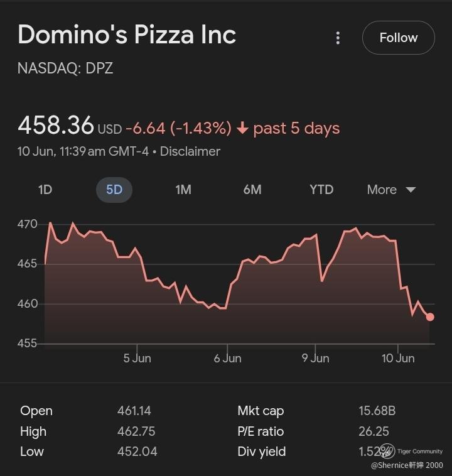Switch chart to 1M range
452x476 pixels.
183,190
